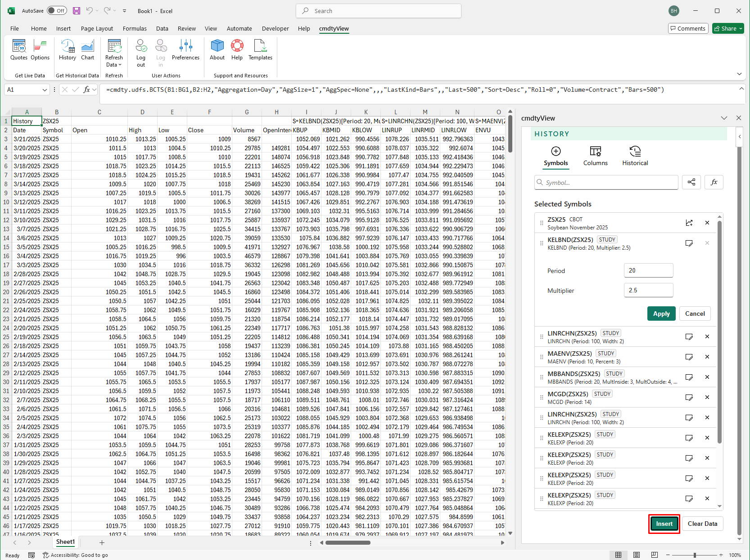This screenshot has height=560, width=750.
Task: Open the Help lifebuoy icon
Action: [237, 49]
